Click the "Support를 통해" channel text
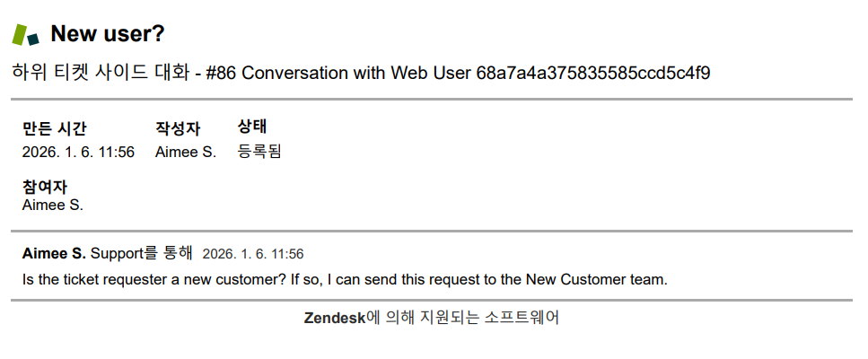868x359 pixels. 142,254
